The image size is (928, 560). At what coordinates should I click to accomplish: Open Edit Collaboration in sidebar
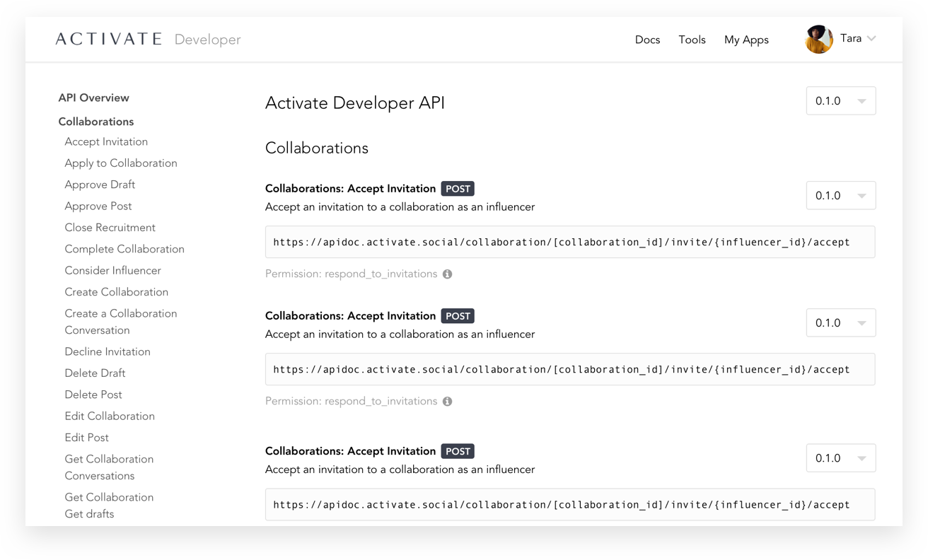pyautogui.click(x=110, y=416)
